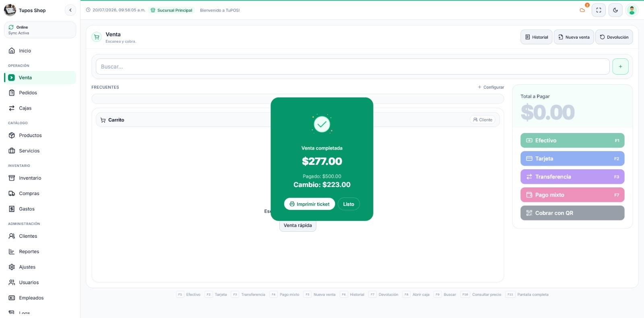The image size is (644, 318).
Task: Pay with Tarjeta
Action: [572, 158]
